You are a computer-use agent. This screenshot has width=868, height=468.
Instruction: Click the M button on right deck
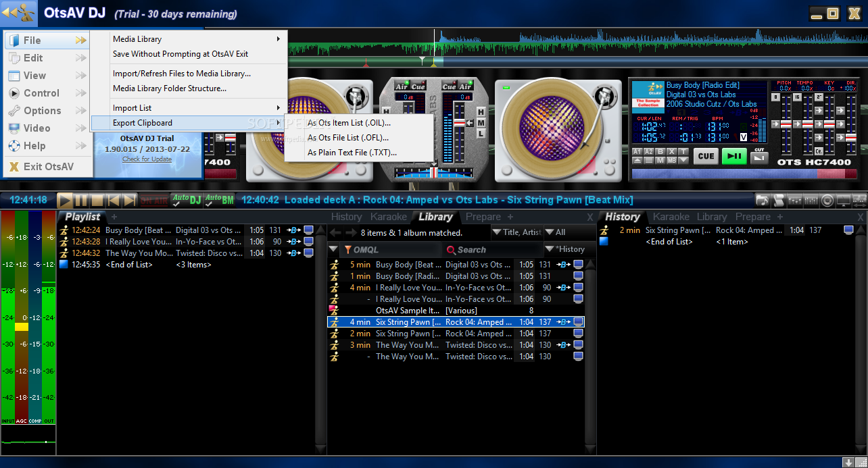[x=660, y=161]
